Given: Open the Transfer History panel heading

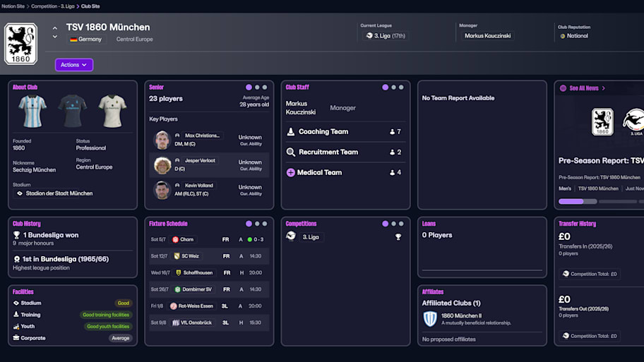Looking at the screenshot, I should pos(577,224).
